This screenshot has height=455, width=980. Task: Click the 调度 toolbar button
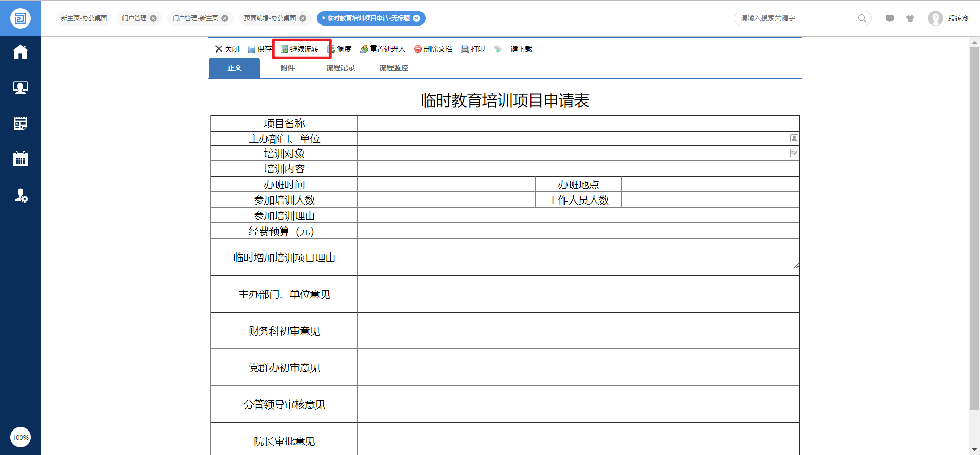(x=339, y=49)
